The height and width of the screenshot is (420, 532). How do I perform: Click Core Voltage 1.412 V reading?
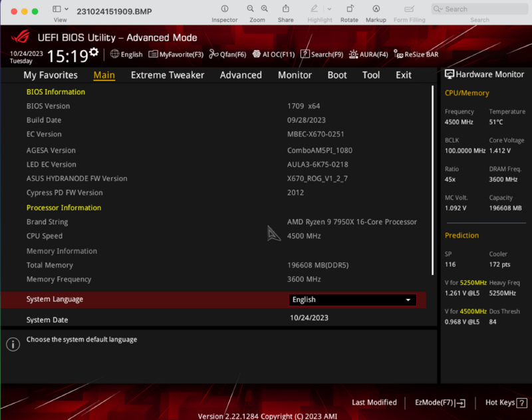pos(500,150)
